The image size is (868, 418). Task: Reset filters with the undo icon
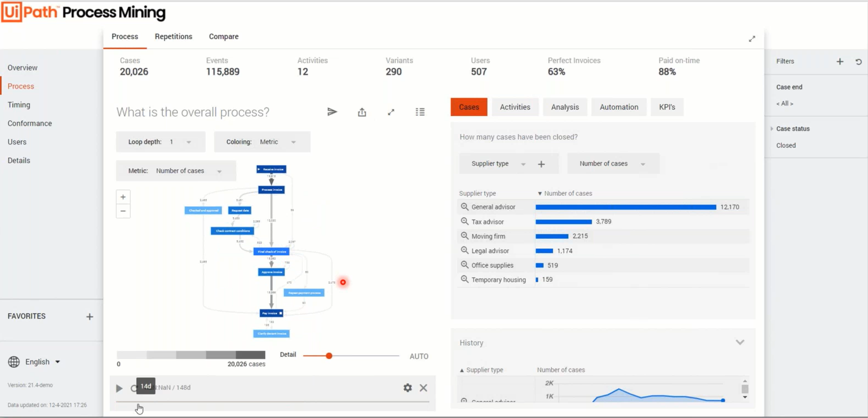click(859, 62)
